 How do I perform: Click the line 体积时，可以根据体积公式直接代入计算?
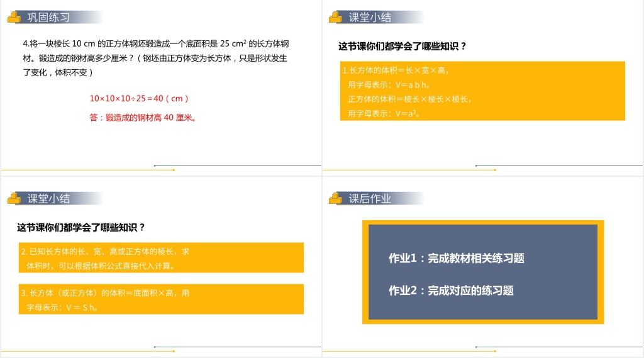tap(101, 266)
